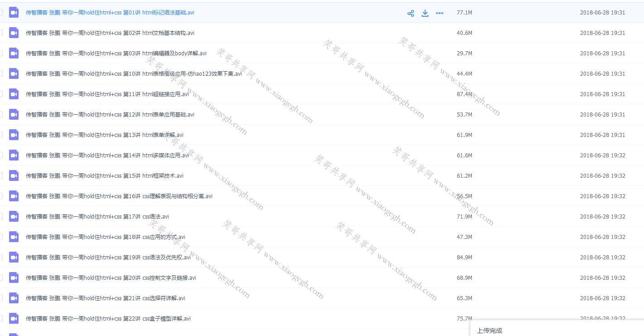The height and width of the screenshot is (336, 644).
Task: Click the file size 44.4M
Action: (x=465, y=74)
